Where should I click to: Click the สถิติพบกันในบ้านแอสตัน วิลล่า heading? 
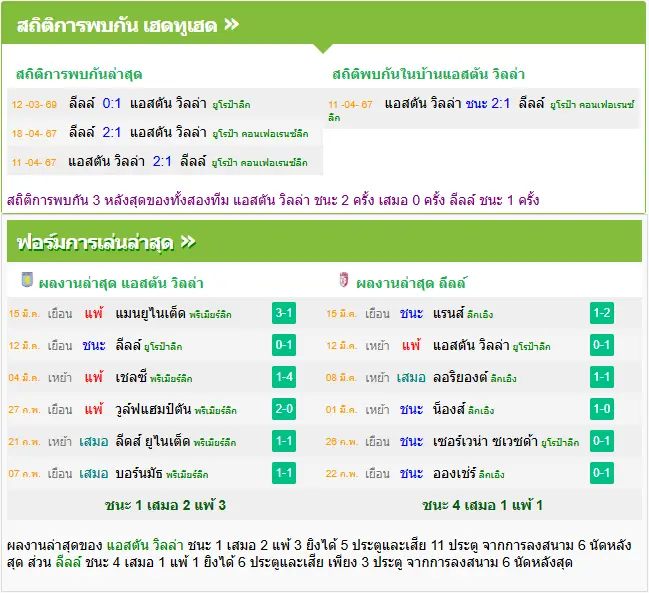pos(428,74)
